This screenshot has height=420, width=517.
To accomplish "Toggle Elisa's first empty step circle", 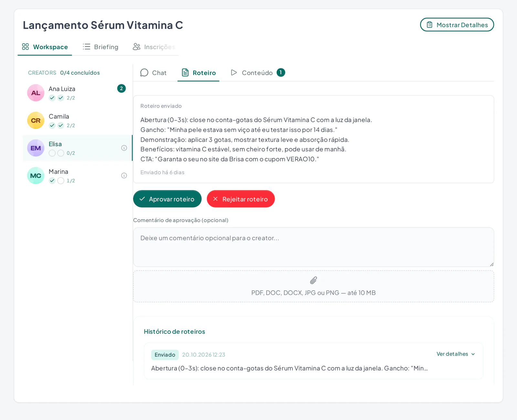I will click(52, 153).
